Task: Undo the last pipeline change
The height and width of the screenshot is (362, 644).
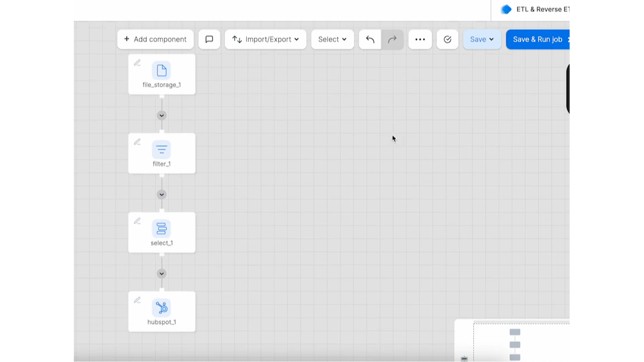Action: tap(370, 39)
